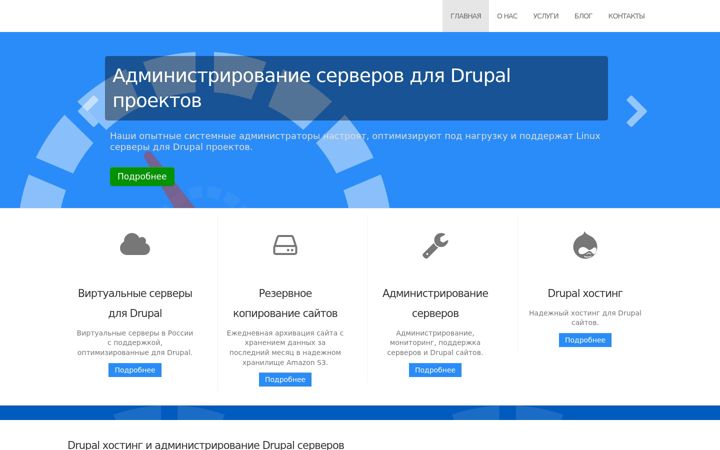Click banner description starting Наши опытные системные
This screenshot has width=720, height=450.
pos(355,141)
